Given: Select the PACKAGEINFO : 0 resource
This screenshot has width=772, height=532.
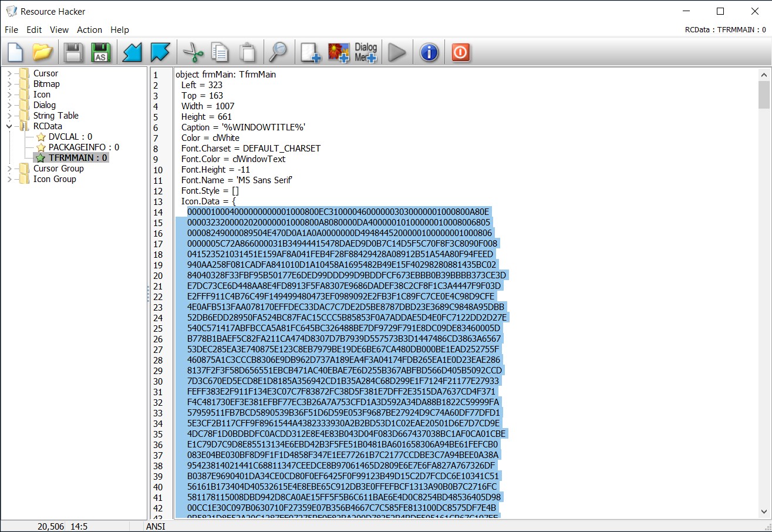Looking at the screenshot, I should 84,147.
